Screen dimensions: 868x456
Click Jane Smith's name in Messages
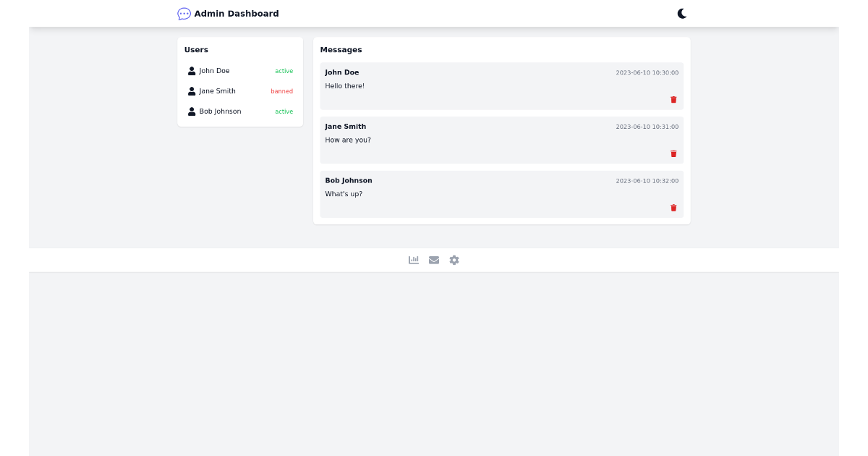click(x=345, y=126)
